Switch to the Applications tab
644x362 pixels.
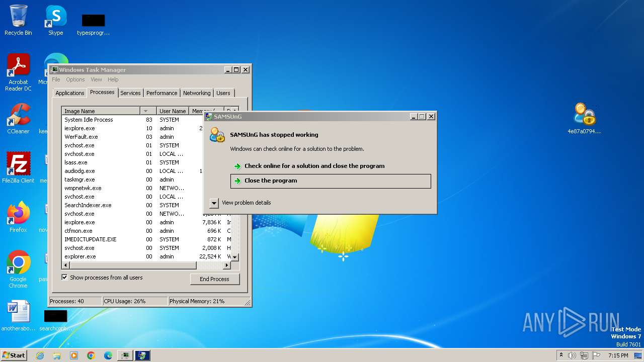click(70, 93)
